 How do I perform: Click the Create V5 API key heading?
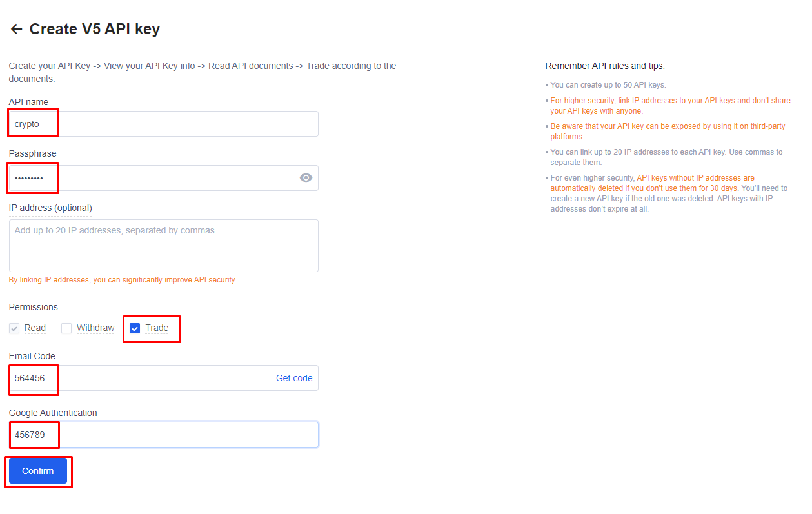point(95,29)
